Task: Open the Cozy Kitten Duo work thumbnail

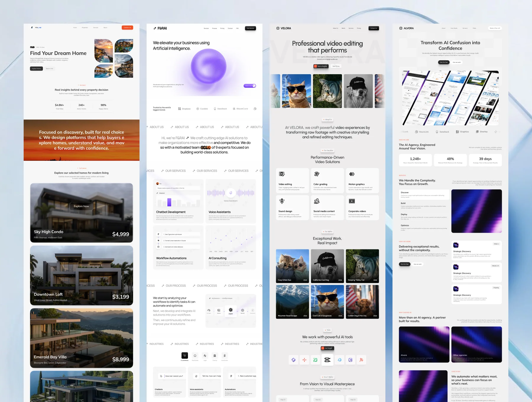Action: (x=293, y=266)
